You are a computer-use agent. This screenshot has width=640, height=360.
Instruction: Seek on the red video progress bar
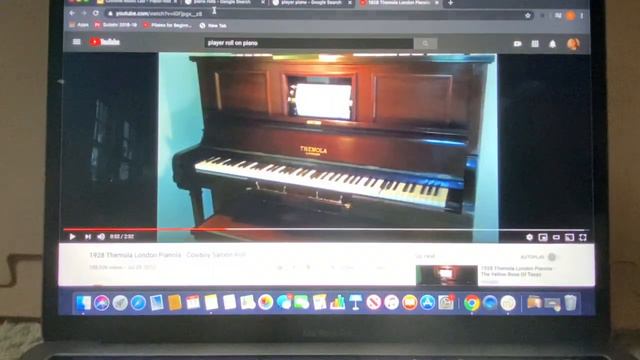pos(327,229)
